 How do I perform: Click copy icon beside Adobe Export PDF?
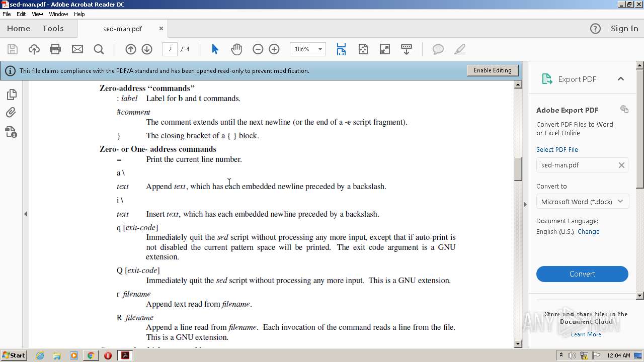624,109
